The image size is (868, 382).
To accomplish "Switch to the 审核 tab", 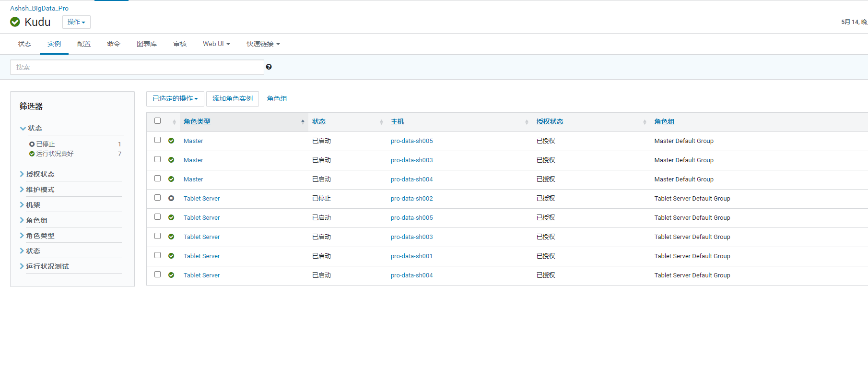I will tap(180, 44).
